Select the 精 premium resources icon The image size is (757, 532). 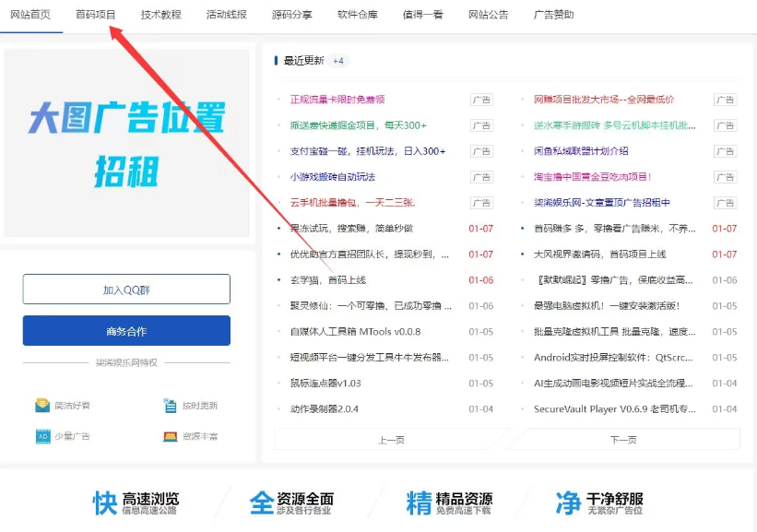(421, 501)
